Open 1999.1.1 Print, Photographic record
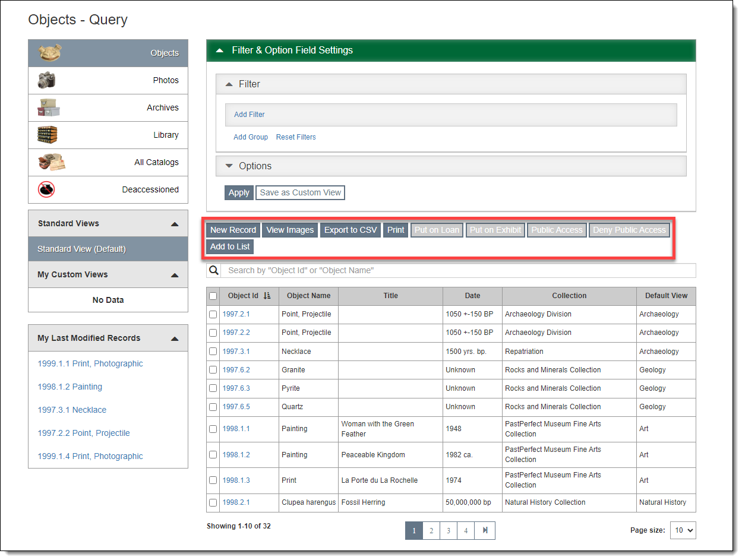Image resolution: width=742 pixels, height=560 pixels. coord(90,363)
